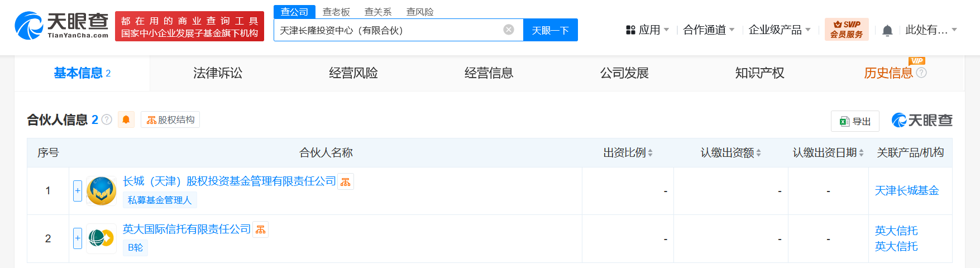Click the 天眼一下 search button
The image size is (980, 268).
point(550,30)
